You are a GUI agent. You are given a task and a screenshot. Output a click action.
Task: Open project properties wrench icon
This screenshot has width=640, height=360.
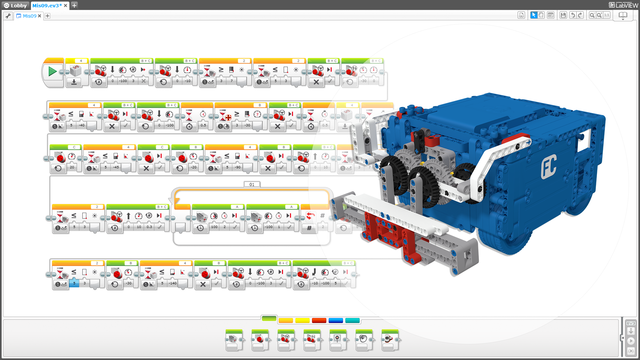pos(8,16)
